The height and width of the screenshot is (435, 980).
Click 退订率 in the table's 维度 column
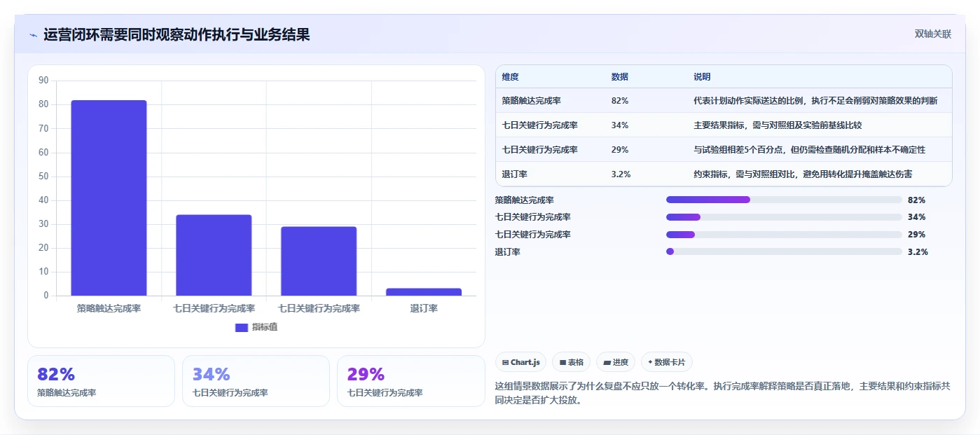[514, 174]
